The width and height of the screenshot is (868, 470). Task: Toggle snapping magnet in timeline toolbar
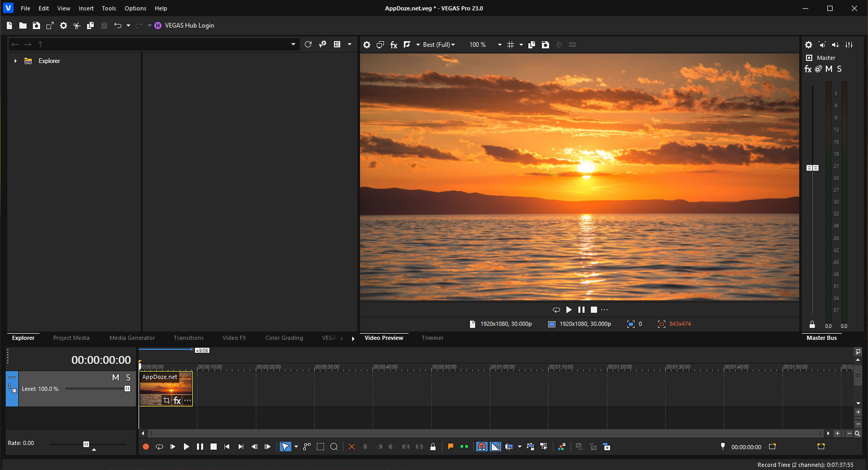click(x=481, y=447)
